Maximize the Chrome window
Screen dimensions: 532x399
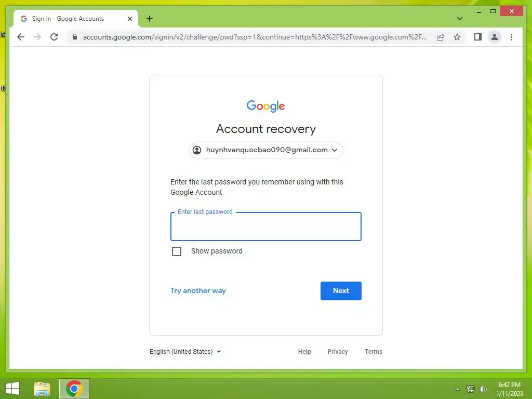click(x=493, y=11)
